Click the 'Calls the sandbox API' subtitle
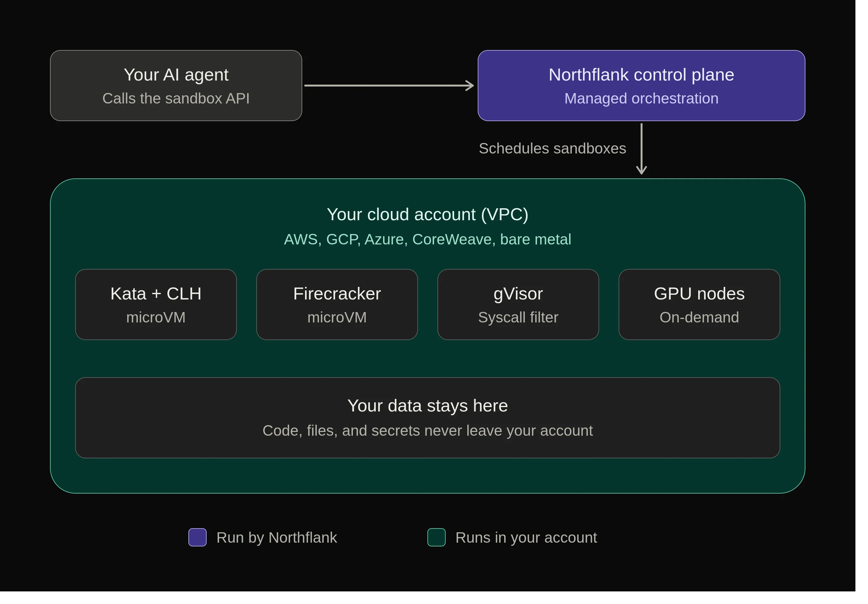Screen dimensions: 868x604 point(176,98)
